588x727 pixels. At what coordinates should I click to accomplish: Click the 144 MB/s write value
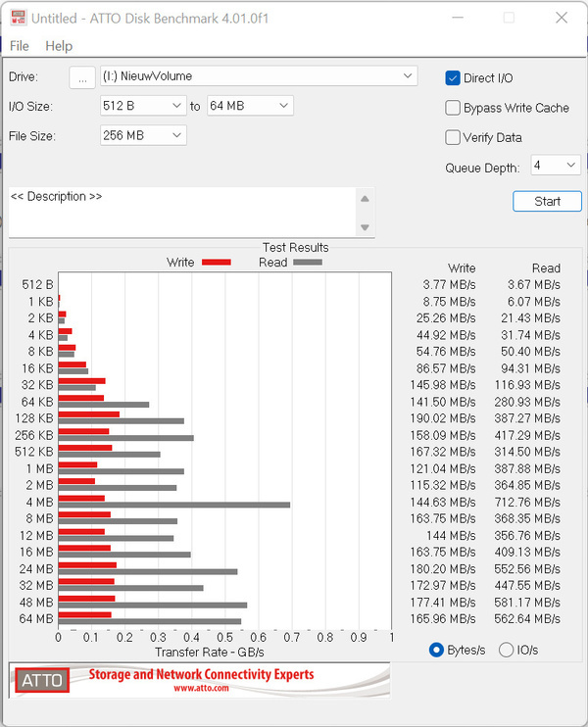[x=451, y=536]
